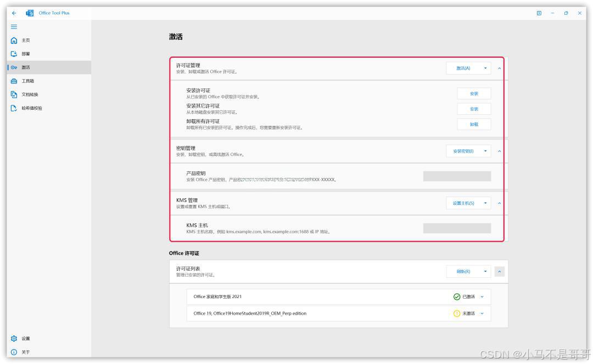Collapse the 许可证列表 section
The image size is (593, 364).
[x=499, y=272]
